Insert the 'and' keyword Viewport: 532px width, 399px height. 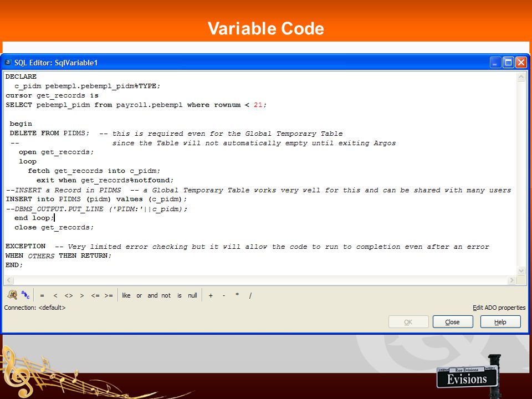[x=152, y=295]
